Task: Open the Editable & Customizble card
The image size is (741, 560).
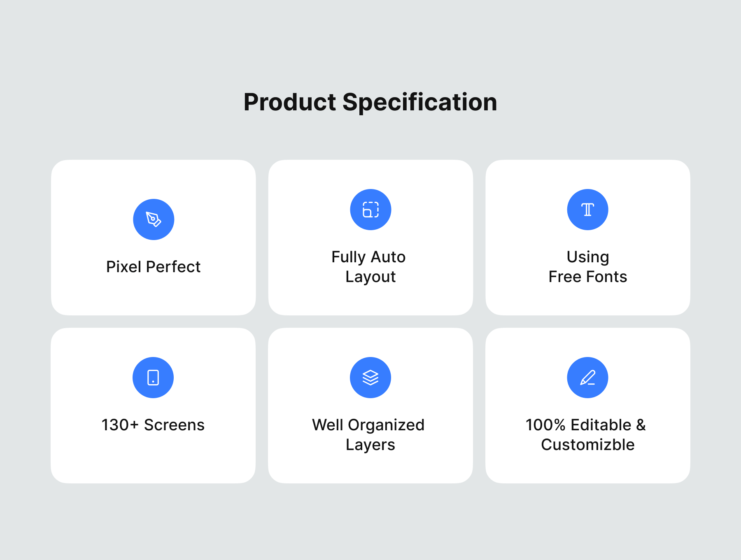Action: point(588,406)
